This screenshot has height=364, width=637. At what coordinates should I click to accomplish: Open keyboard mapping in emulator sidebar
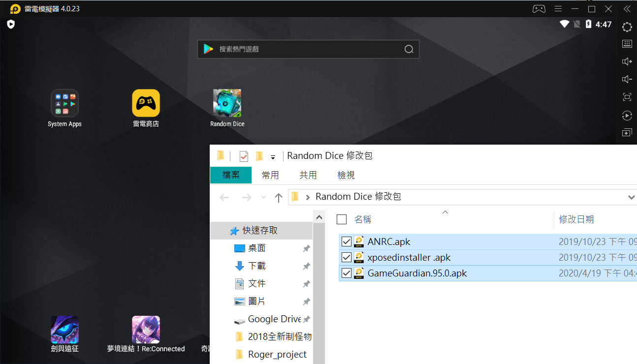click(627, 44)
